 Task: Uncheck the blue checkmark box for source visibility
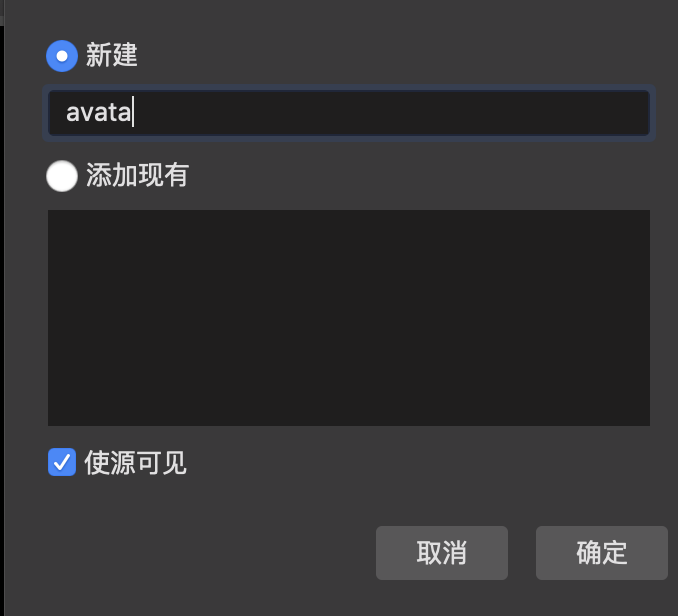[62, 462]
